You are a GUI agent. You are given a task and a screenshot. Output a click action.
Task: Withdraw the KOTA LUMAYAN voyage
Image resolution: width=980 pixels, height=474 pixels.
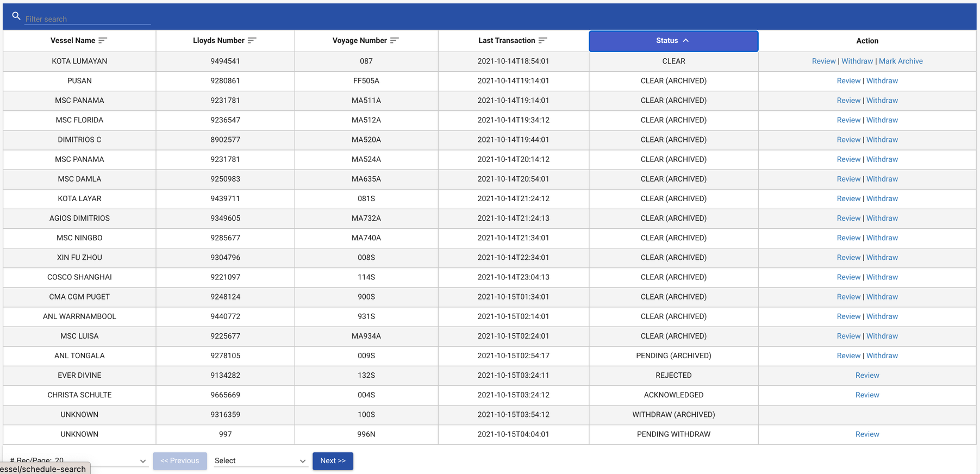coord(857,61)
